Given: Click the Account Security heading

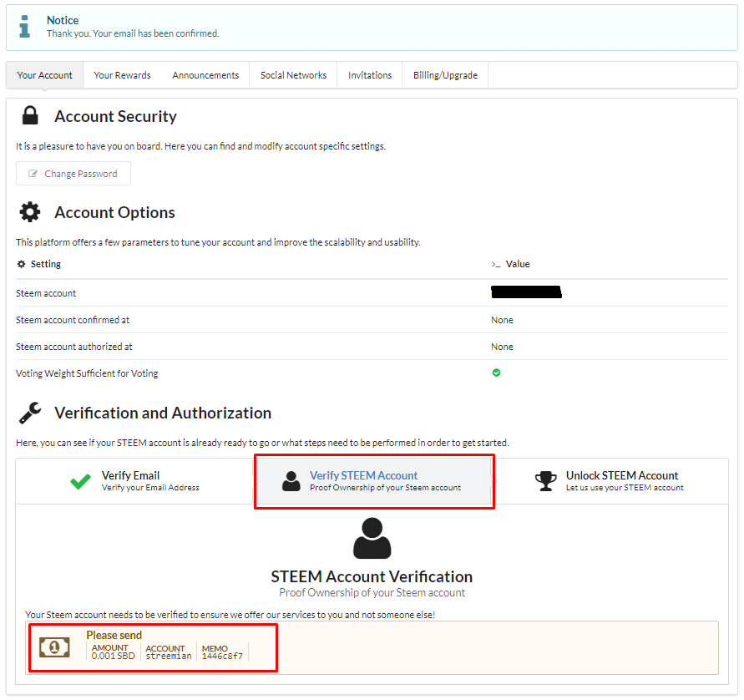Looking at the screenshot, I should tap(115, 116).
